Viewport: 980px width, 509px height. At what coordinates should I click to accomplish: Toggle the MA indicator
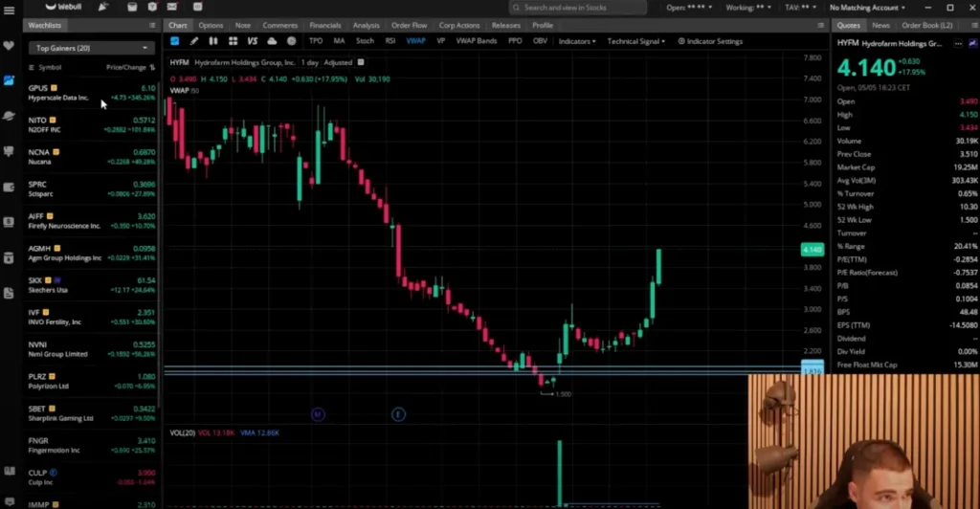[x=339, y=41]
